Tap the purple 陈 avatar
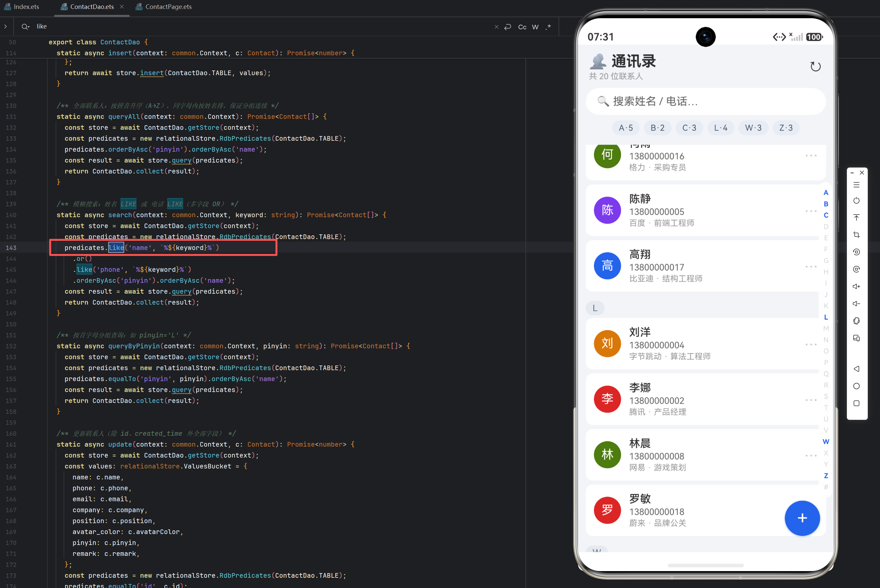The width and height of the screenshot is (880, 588). 608,210
